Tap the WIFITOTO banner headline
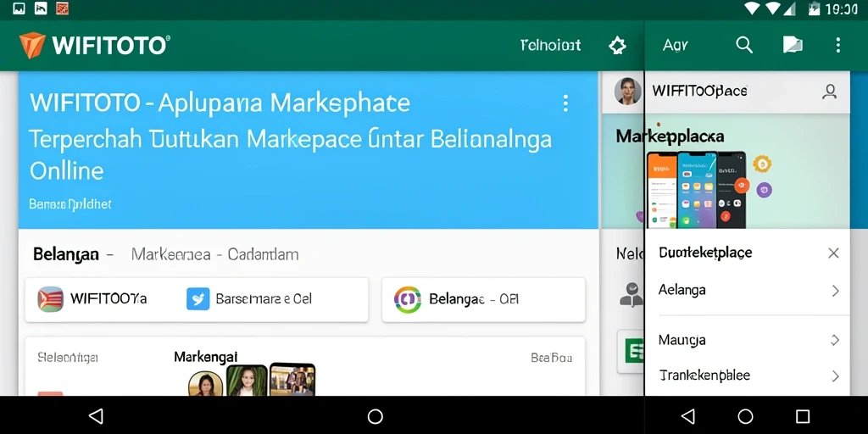The height and width of the screenshot is (434, 868). tap(220, 103)
